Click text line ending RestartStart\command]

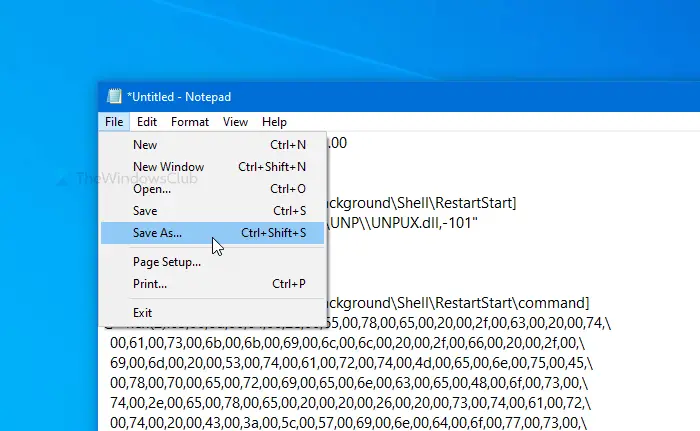(458, 303)
